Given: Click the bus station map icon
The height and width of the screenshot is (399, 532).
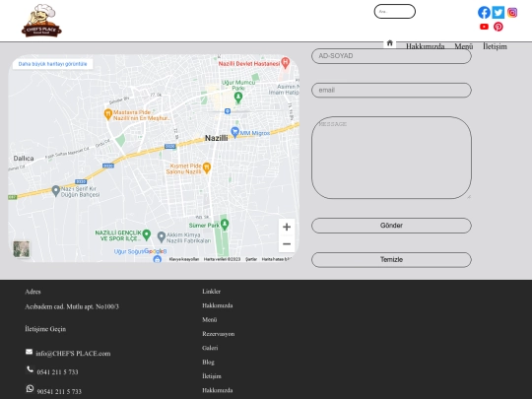Looking at the screenshot, I should coord(228,111).
